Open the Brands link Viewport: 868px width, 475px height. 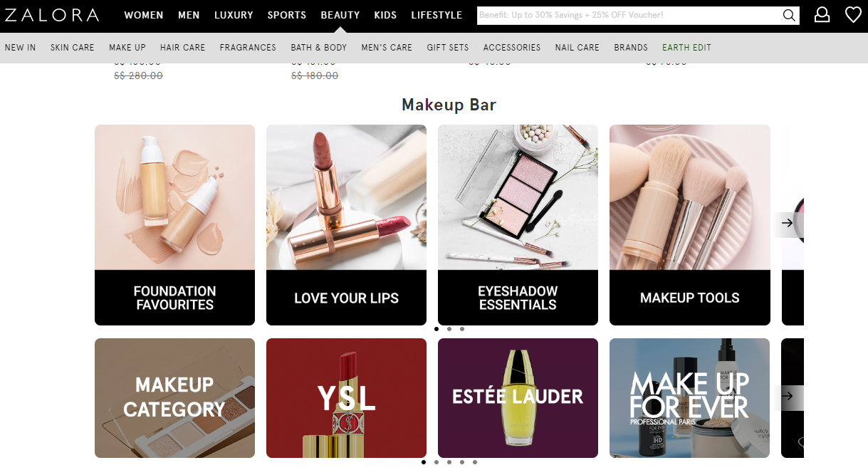(x=631, y=48)
